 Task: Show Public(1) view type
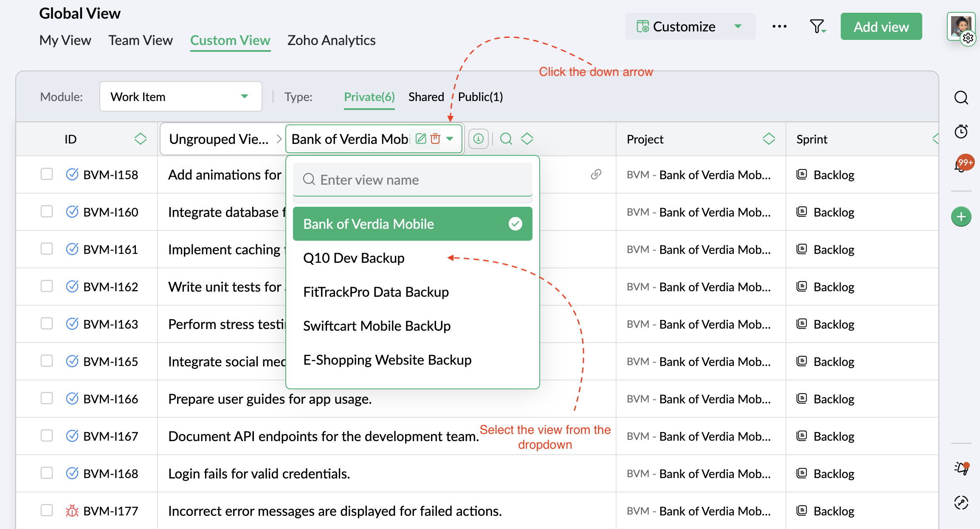[x=480, y=97]
